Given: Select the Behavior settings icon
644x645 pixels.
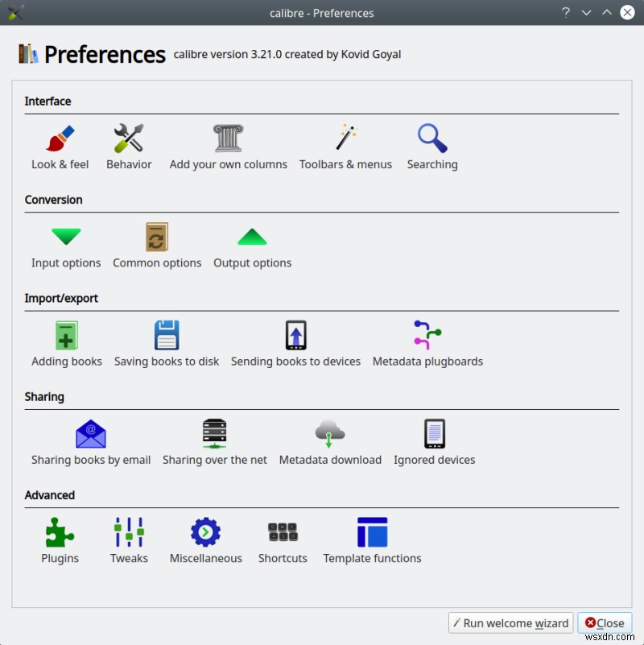Looking at the screenshot, I should coord(129,145).
